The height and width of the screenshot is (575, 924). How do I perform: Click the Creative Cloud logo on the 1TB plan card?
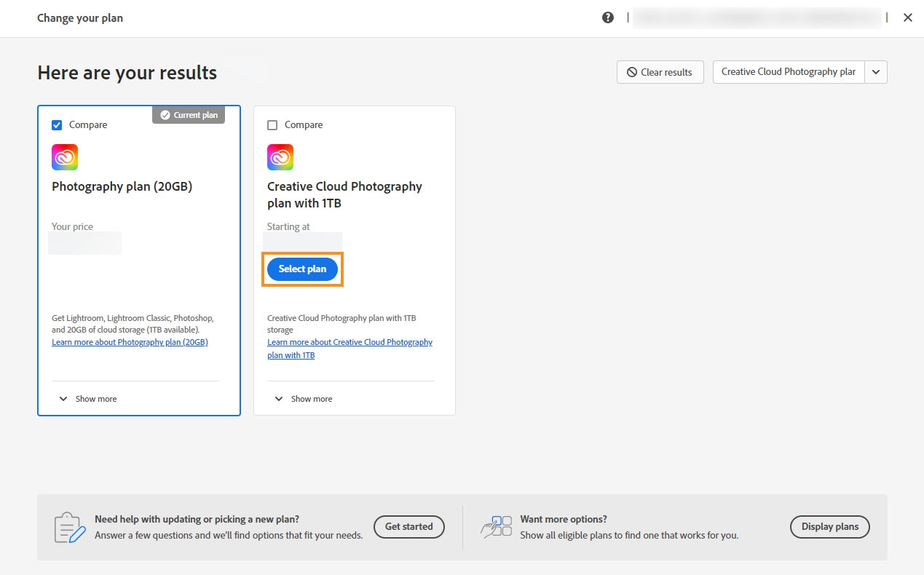click(280, 157)
